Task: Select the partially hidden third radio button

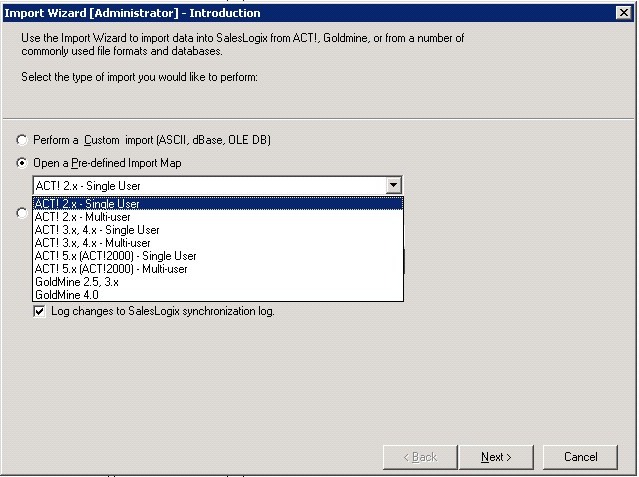Action: pos(22,213)
